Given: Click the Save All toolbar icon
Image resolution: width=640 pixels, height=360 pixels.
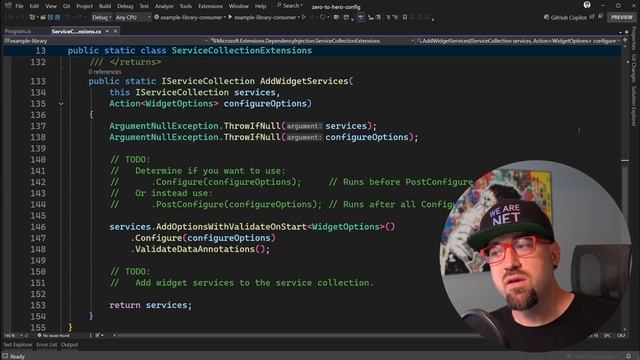Looking at the screenshot, I should (58, 18).
